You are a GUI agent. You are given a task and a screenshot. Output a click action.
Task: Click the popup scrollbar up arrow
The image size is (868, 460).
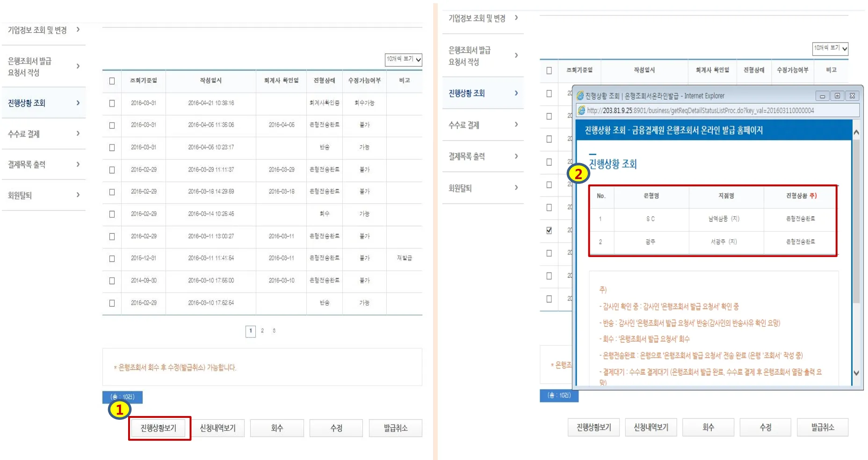[x=856, y=133]
